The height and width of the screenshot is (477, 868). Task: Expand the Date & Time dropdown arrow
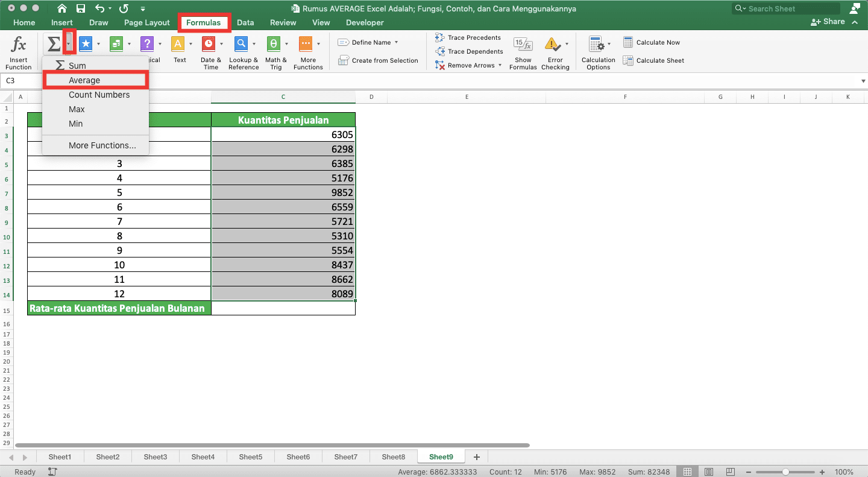[221, 44]
